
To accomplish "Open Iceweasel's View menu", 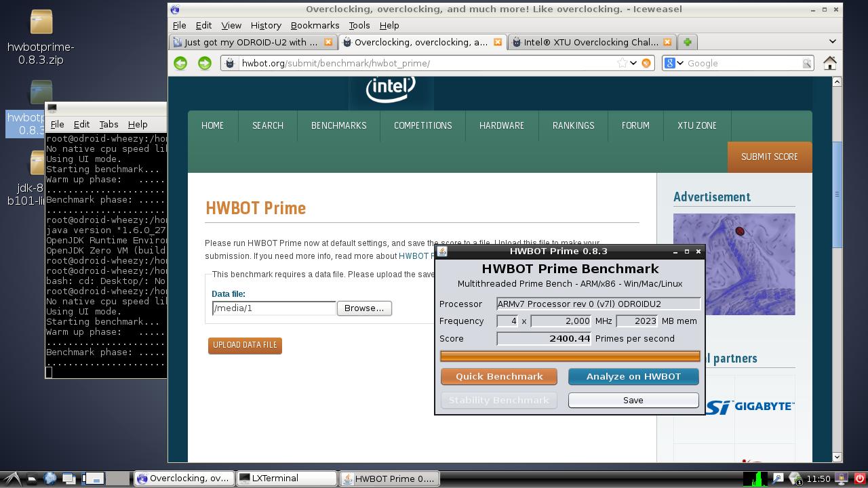I will (x=231, y=25).
